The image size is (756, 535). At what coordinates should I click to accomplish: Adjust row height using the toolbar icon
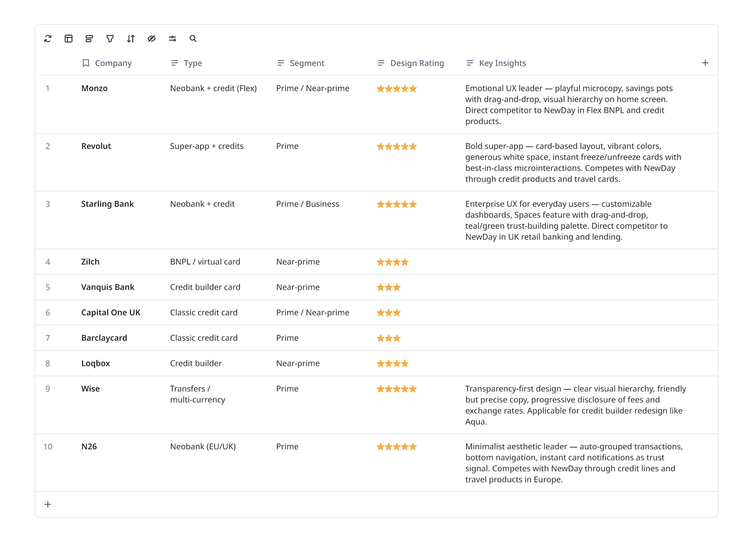[x=89, y=38]
